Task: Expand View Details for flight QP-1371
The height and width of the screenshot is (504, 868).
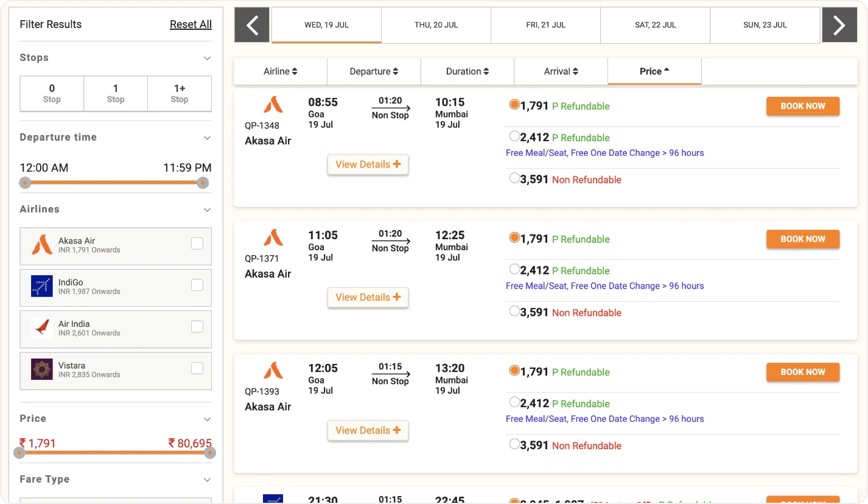Action: pos(368,297)
